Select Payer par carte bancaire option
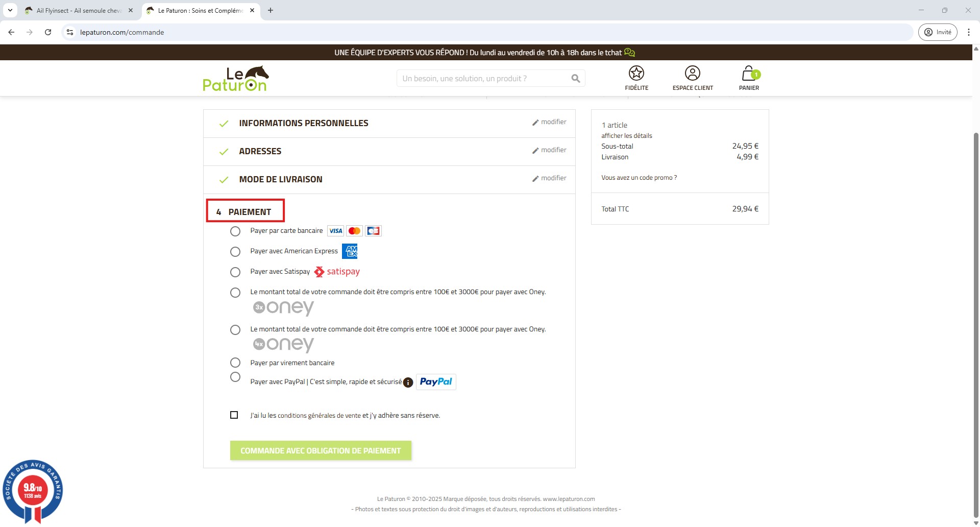The width and height of the screenshot is (980, 527). (235, 231)
